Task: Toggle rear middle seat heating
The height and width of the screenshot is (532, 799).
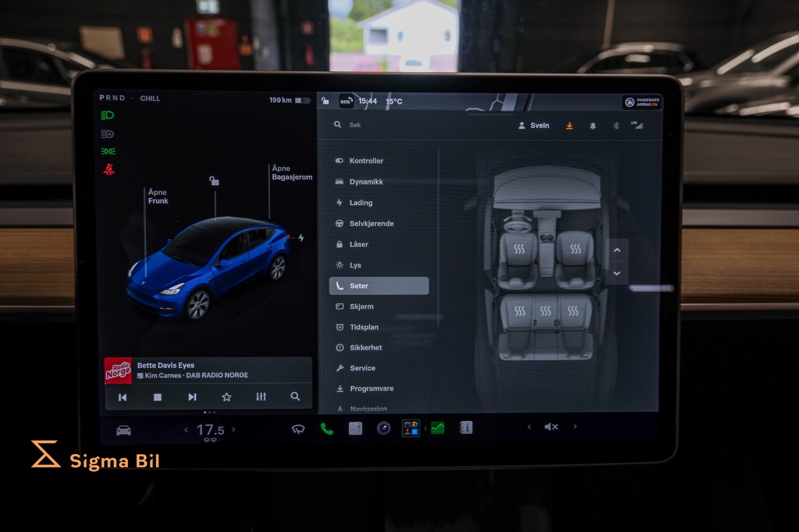Action: pos(546,311)
